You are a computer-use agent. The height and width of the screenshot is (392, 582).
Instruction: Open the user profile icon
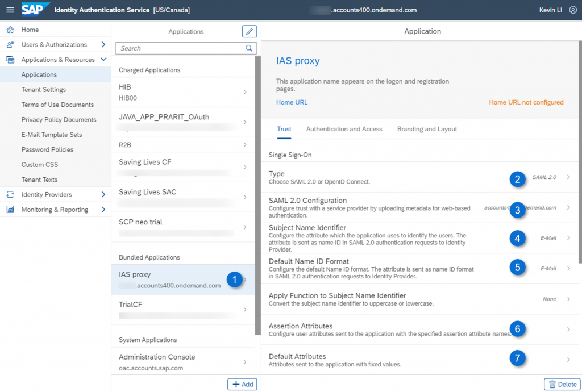573,10
